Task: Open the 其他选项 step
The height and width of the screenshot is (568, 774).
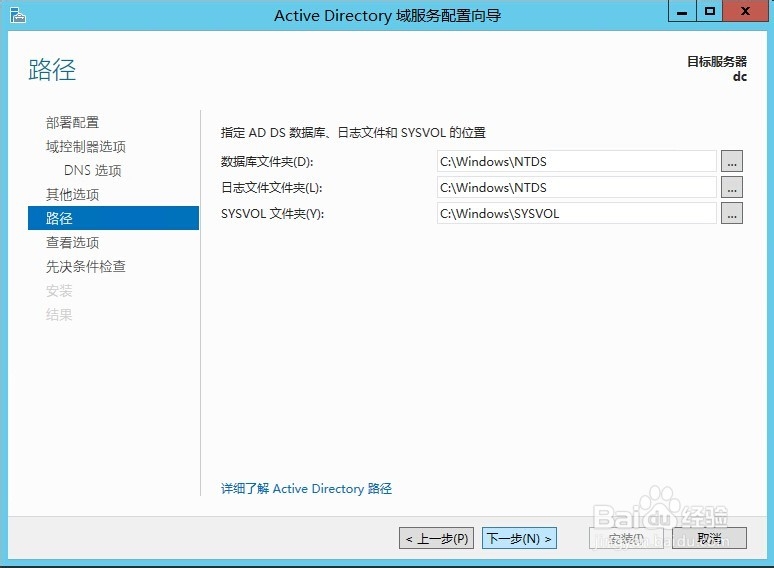Action: tap(73, 194)
